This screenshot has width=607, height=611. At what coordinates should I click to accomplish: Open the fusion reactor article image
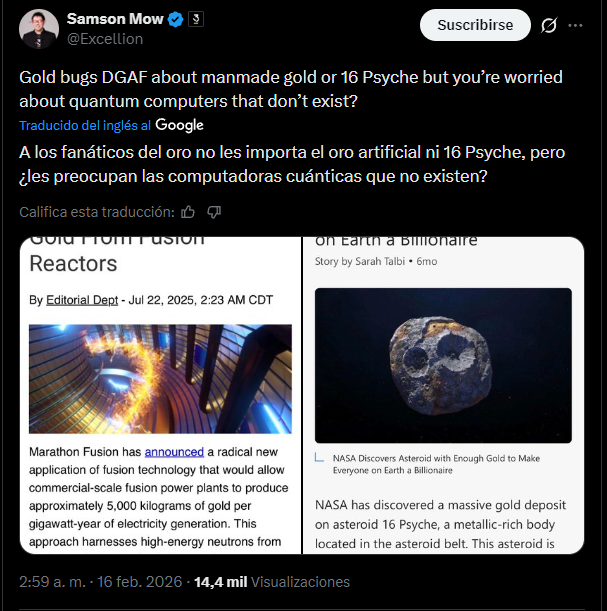point(160,378)
